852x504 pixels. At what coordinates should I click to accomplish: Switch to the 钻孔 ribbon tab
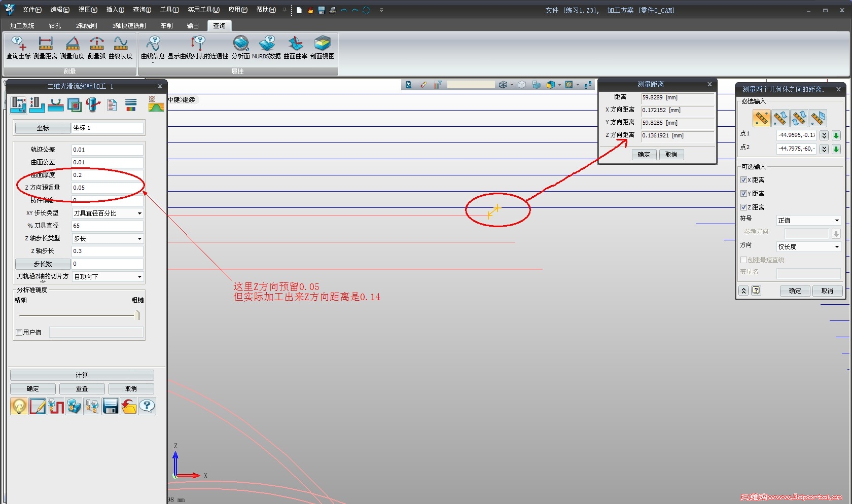[55, 26]
